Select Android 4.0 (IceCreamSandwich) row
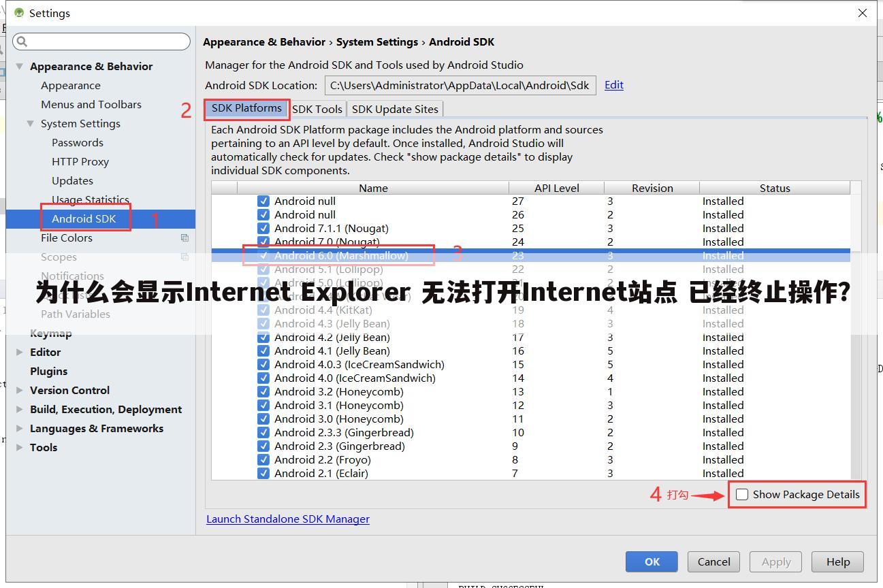The width and height of the screenshot is (883, 588). (531, 378)
